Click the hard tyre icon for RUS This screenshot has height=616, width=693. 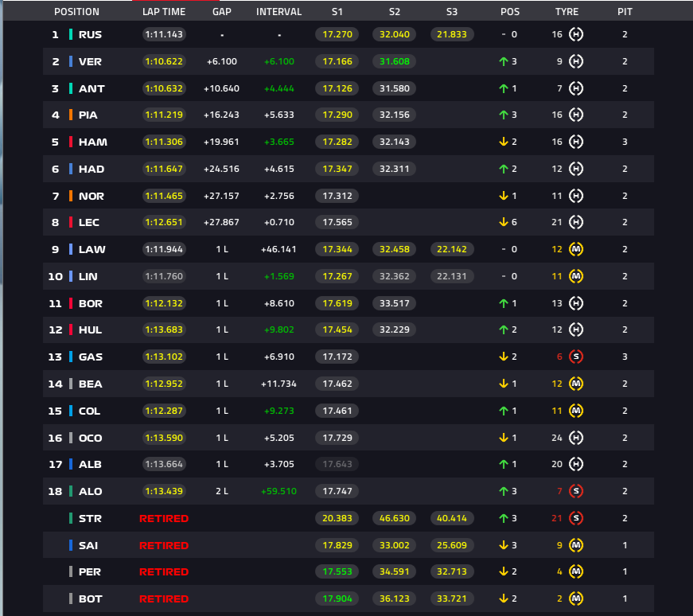pyautogui.click(x=576, y=34)
